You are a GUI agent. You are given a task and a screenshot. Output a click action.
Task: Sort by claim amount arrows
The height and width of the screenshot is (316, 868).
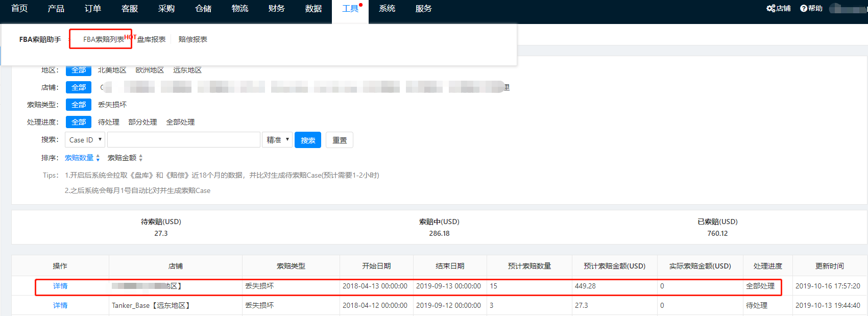pos(140,158)
